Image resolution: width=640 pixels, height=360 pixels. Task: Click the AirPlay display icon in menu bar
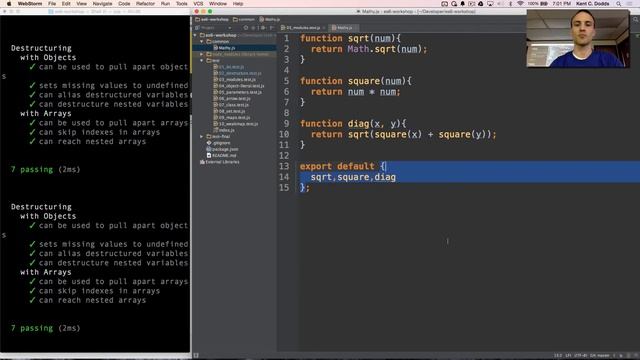tap(490, 4)
